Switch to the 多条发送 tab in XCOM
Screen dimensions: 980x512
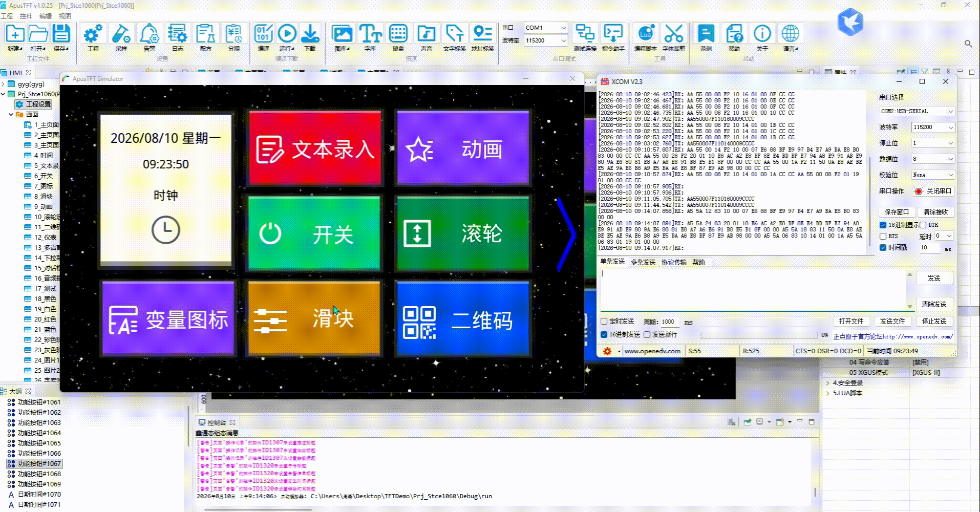pos(643,262)
